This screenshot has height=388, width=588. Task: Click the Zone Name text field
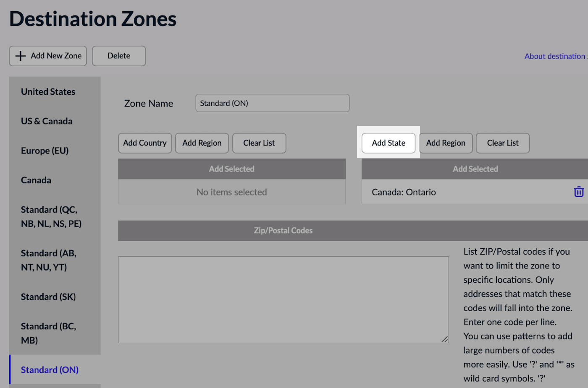[272, 103]
